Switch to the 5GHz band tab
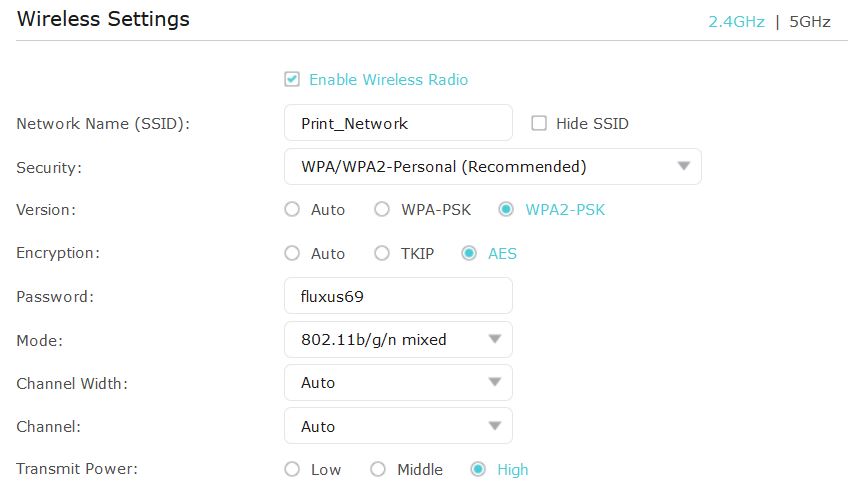Image resolution: width=848 pixels, height=495 pixels. click(x=809, y=21)
